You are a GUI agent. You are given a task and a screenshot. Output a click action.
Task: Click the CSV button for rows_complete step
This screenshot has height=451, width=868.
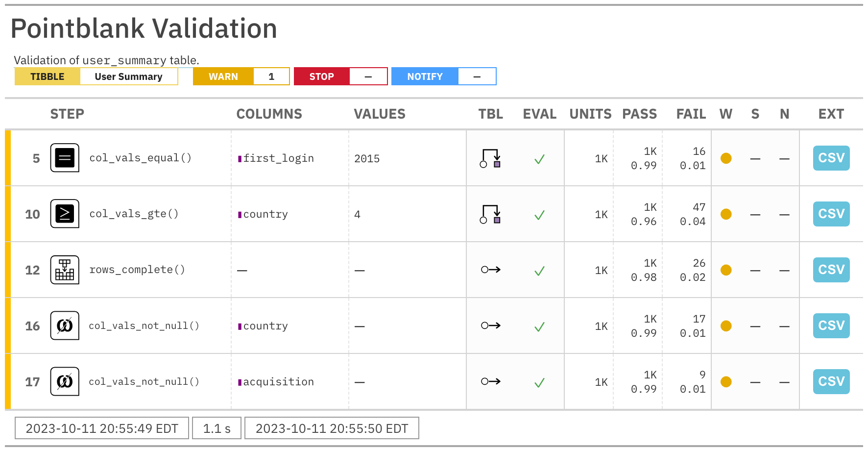[x=831, y=270]
